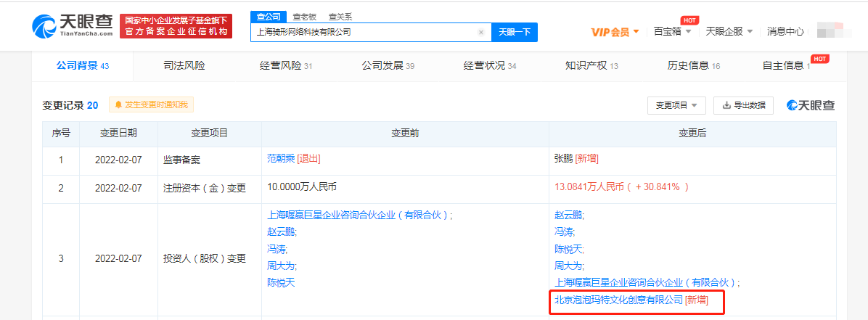Open 陈悦天 link in 变更后 column
Viewport: 868px width, 320px height.
[568, 249]
